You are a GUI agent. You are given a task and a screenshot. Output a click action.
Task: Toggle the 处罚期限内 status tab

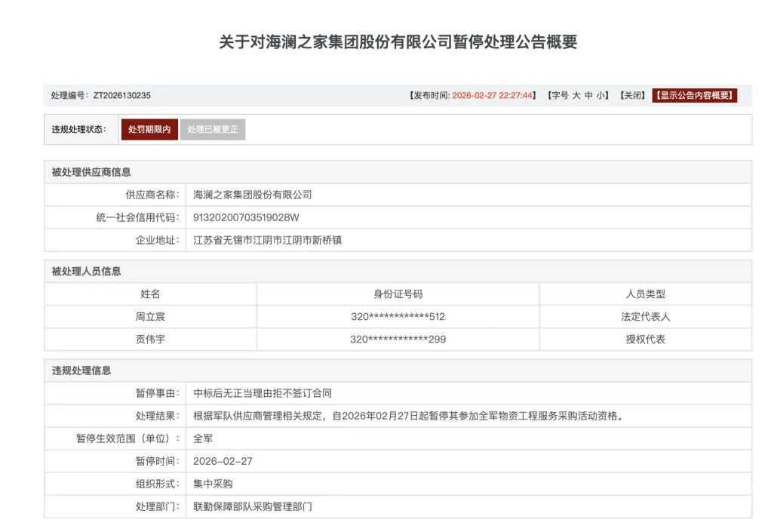[149, 129]
